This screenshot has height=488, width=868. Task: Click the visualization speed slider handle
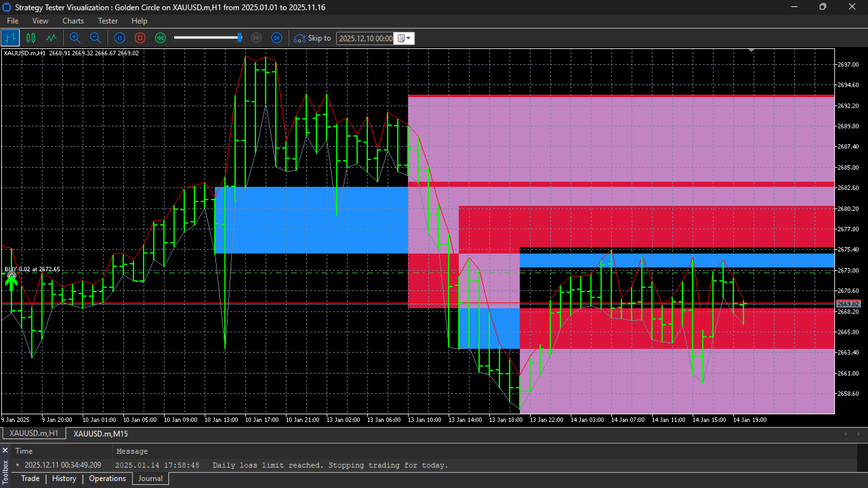[240, 37]
